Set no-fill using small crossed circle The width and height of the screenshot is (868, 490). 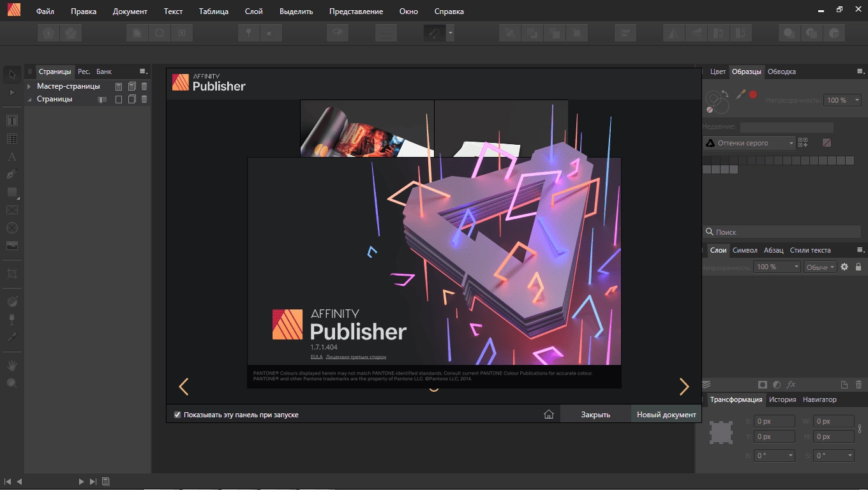coord(709,110)
